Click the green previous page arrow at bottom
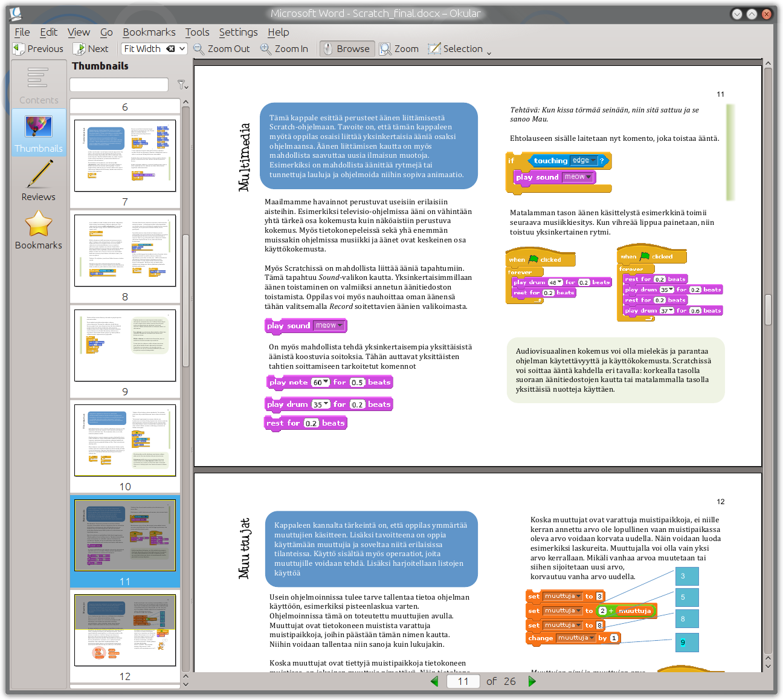Viewport: 783px width, 700px height. pos(434,681)
